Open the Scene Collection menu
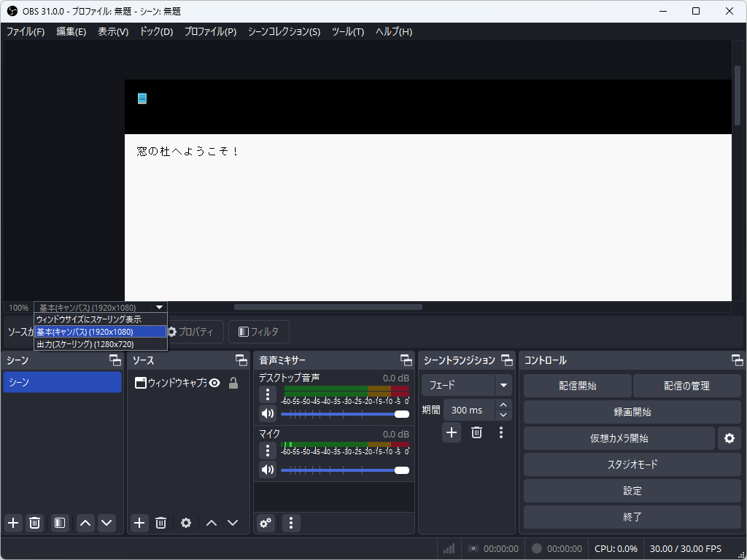Image resolution: width=747 pixels, height=560 pixels. 284,32
